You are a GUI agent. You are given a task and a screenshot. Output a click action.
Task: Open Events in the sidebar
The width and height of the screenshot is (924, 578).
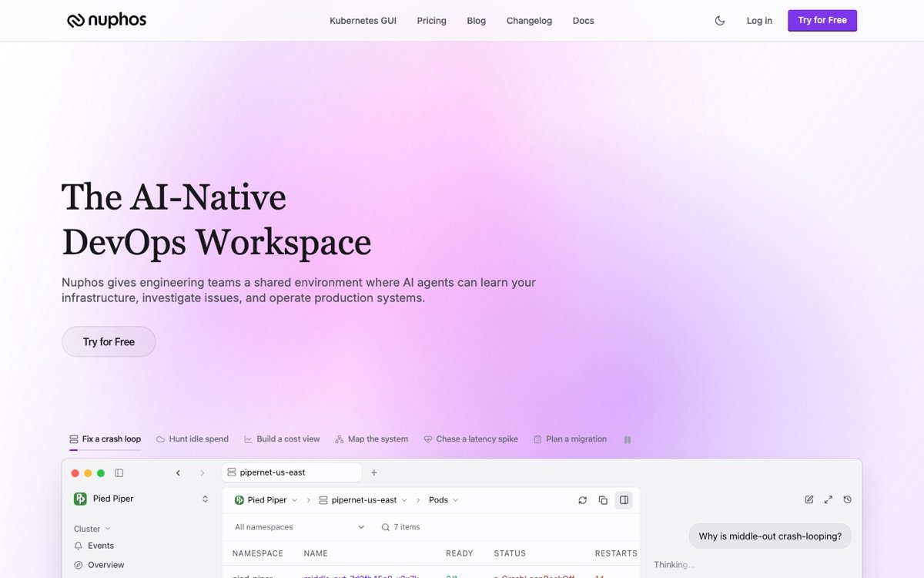pos(94,546)
